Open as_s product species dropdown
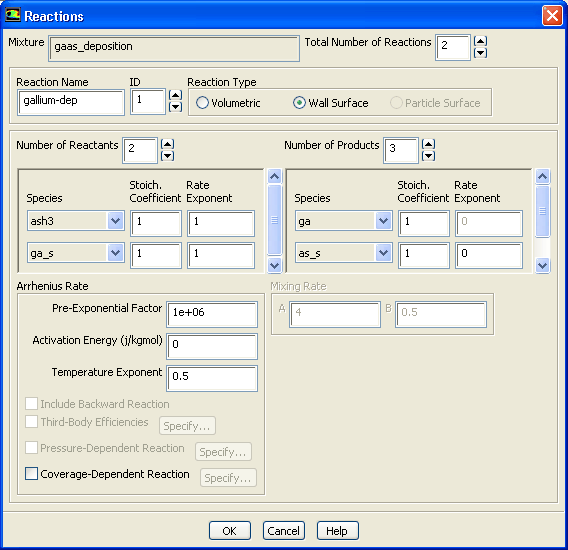Screen dimensions: 568x550 click(x=383, y=253)
